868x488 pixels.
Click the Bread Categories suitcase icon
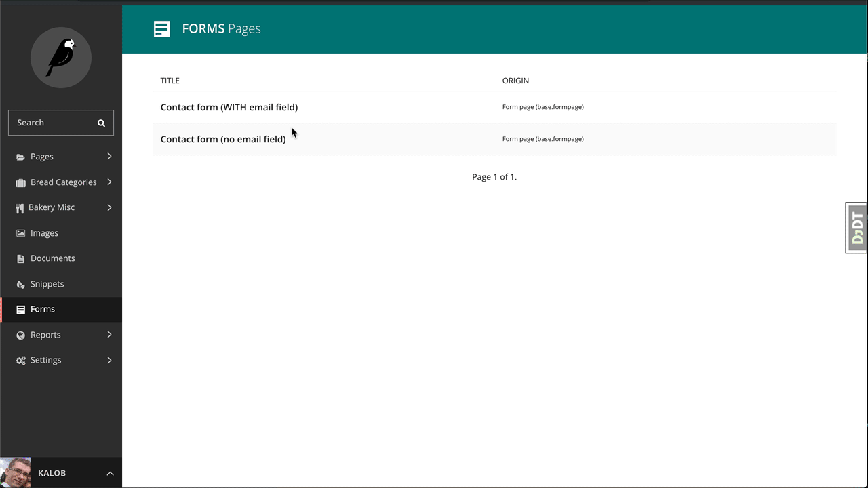point(20,182)
